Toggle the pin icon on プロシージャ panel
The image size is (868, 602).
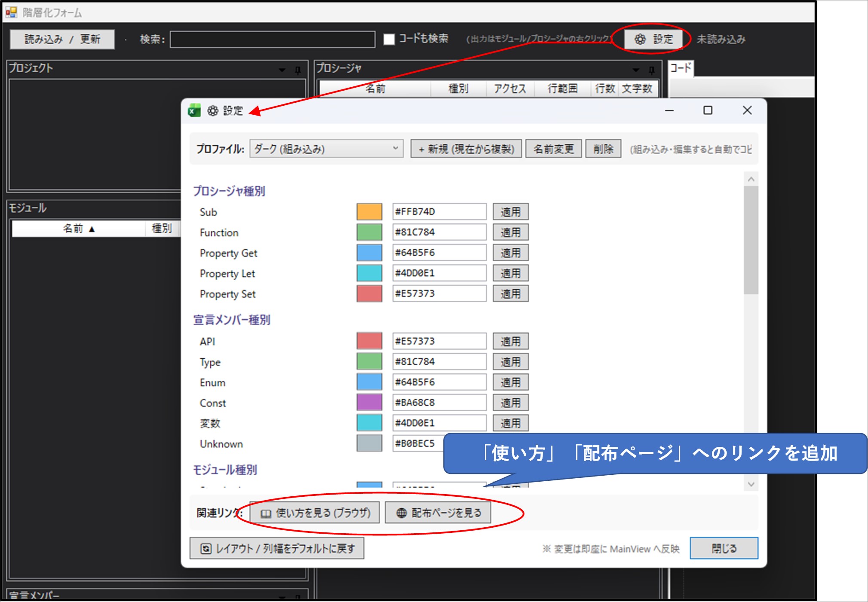click(x=652, y=70)
